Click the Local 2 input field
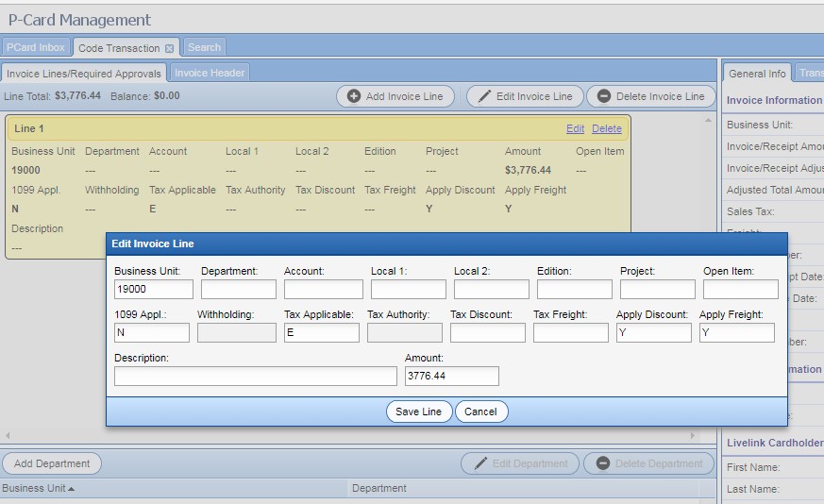Screen dimensions: 824x504 pyautogui.click(x=492, y=289)
